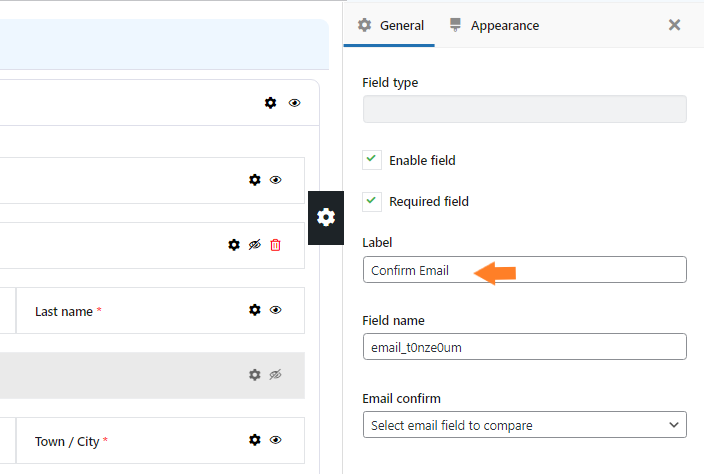Select the General tab
The height and width of the screenshot is (474, 704).
pos(391,26)
